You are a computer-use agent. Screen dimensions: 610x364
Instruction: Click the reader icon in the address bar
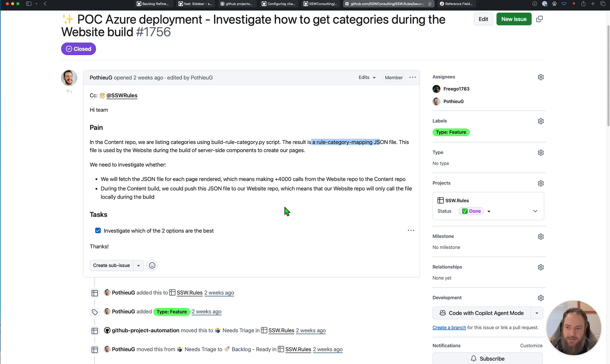click(430, 4)
